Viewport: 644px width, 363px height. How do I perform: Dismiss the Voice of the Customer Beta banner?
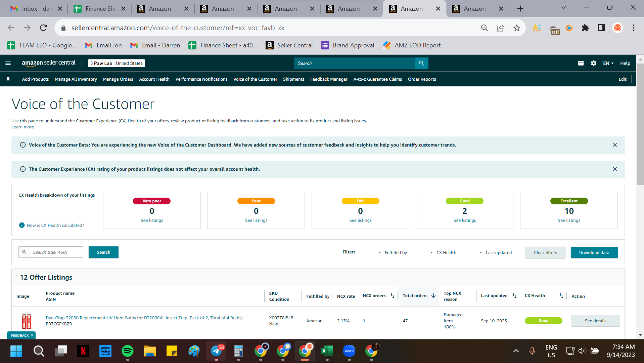(615, 145)
